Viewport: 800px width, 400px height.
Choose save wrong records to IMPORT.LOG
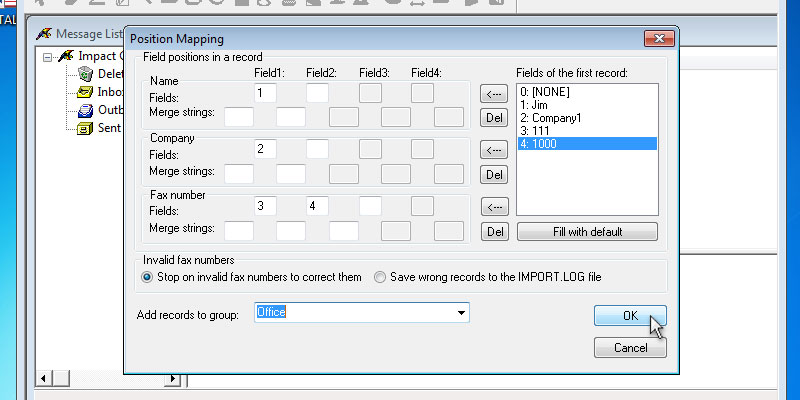point(380,277)
